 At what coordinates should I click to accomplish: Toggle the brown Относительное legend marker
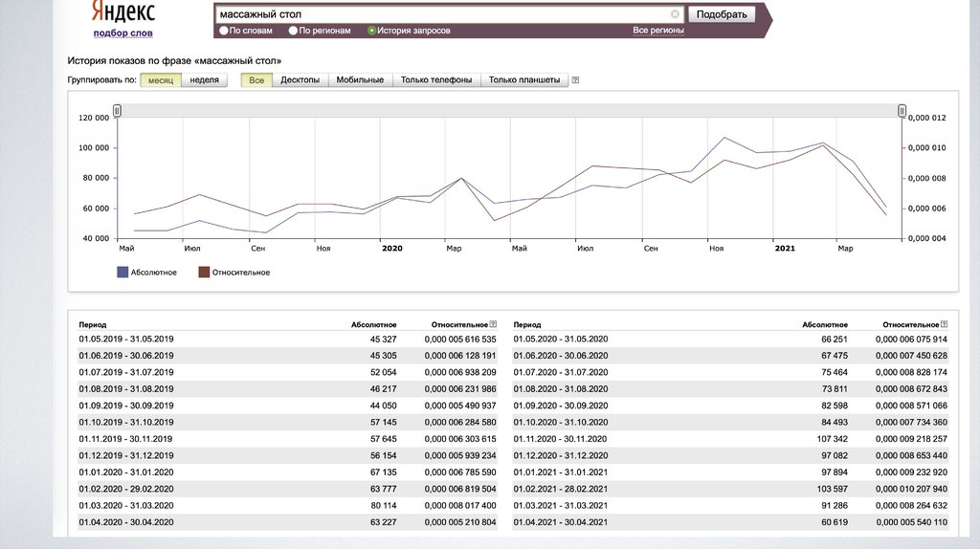[204, 273]
